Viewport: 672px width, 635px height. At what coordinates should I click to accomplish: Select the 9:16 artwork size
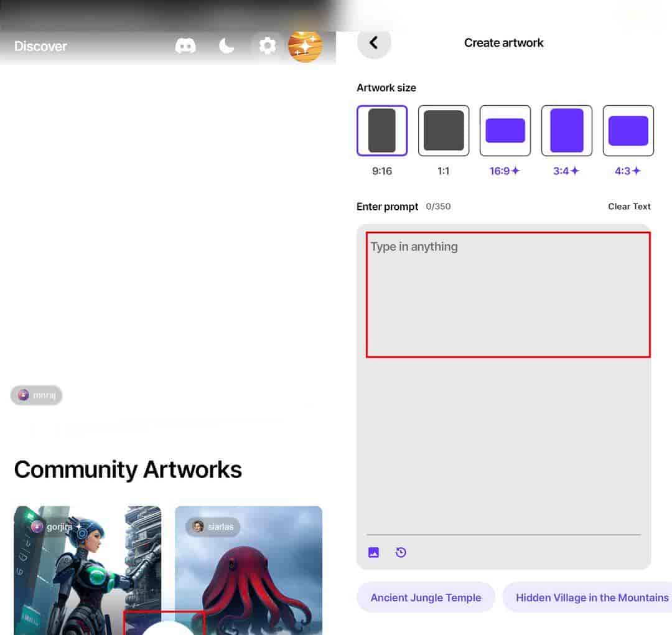click(382, 130)
